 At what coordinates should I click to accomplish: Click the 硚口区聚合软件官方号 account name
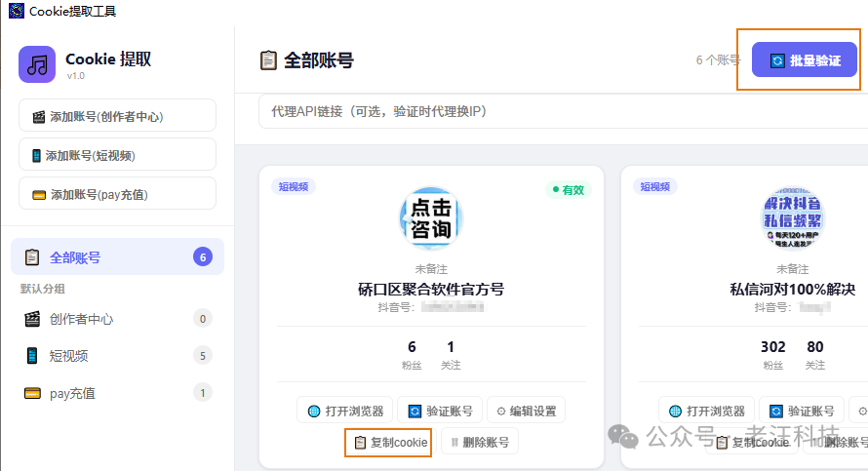point(431,289)
